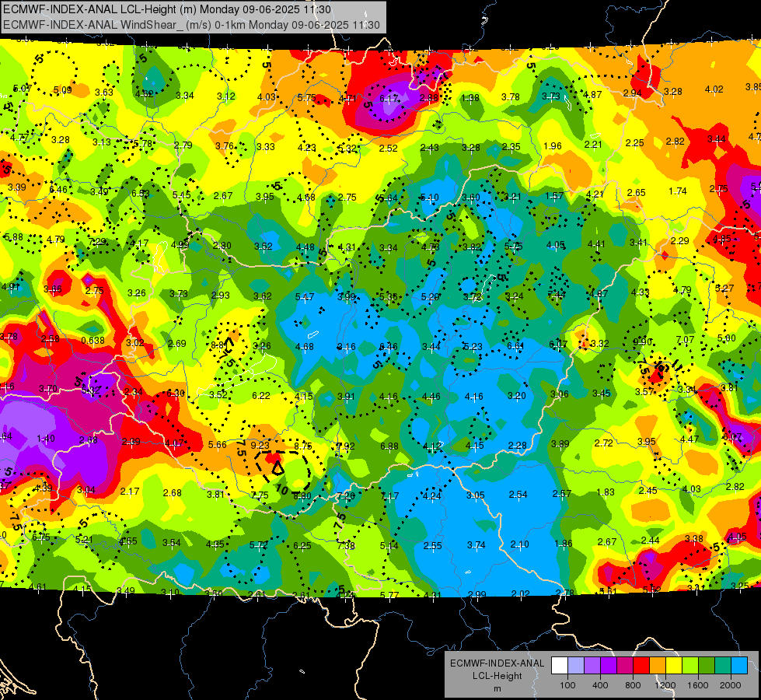Click the wind shear value 6.22

(x=260, y=395)
